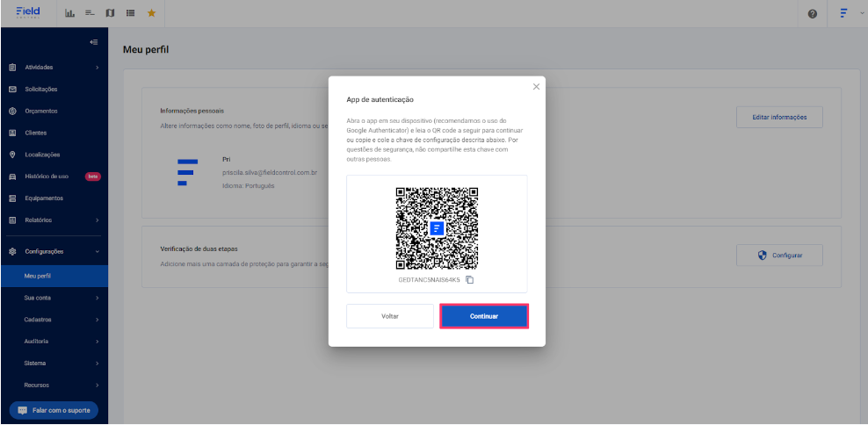Expand the Relatórios submenu chevron
868x425 pixels.
(x=97, y=220)
